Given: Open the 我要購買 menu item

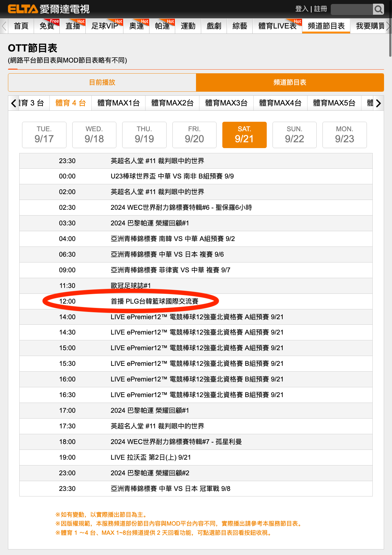Looking at the screenshot, I should (x=370, y=26).
